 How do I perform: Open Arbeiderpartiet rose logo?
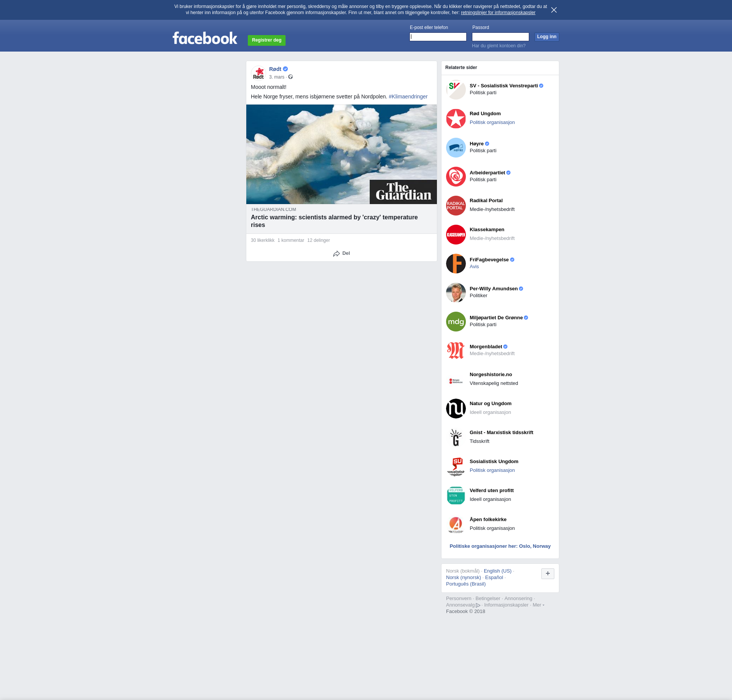click(x=456, y=177)
